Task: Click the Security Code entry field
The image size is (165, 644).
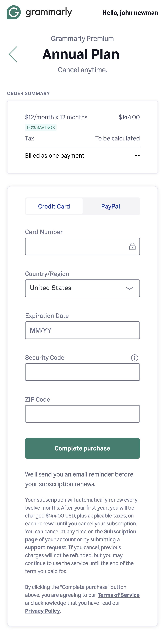Action: [82, 372]
